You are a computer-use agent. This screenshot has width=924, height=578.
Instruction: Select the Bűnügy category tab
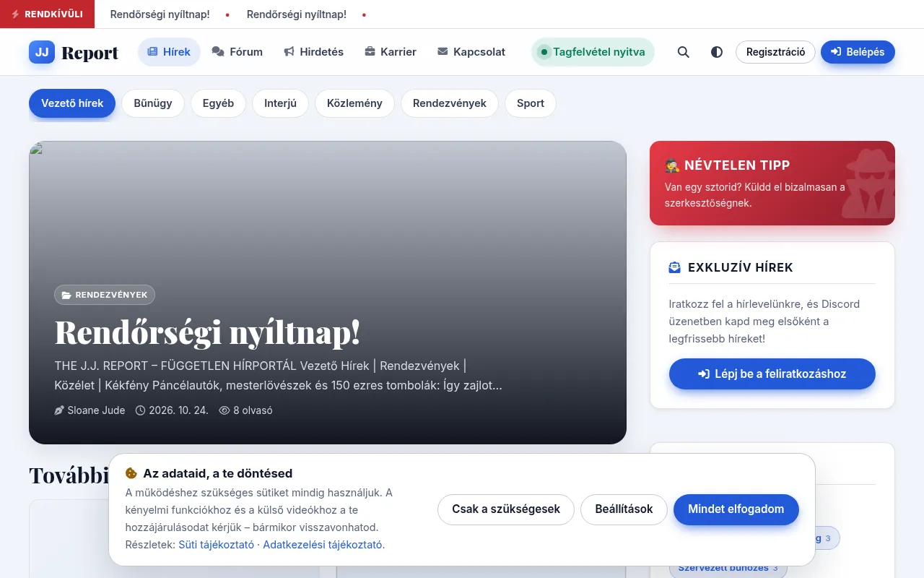pos(153,103)
